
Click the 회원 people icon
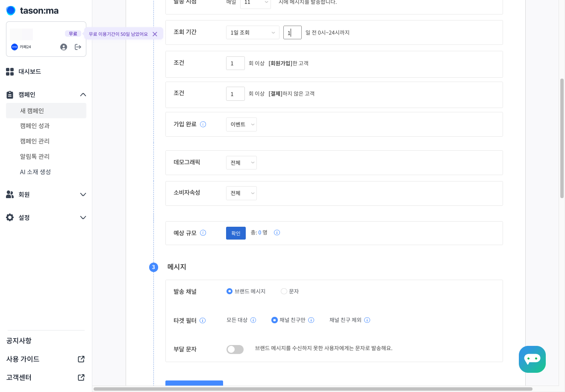10,194
